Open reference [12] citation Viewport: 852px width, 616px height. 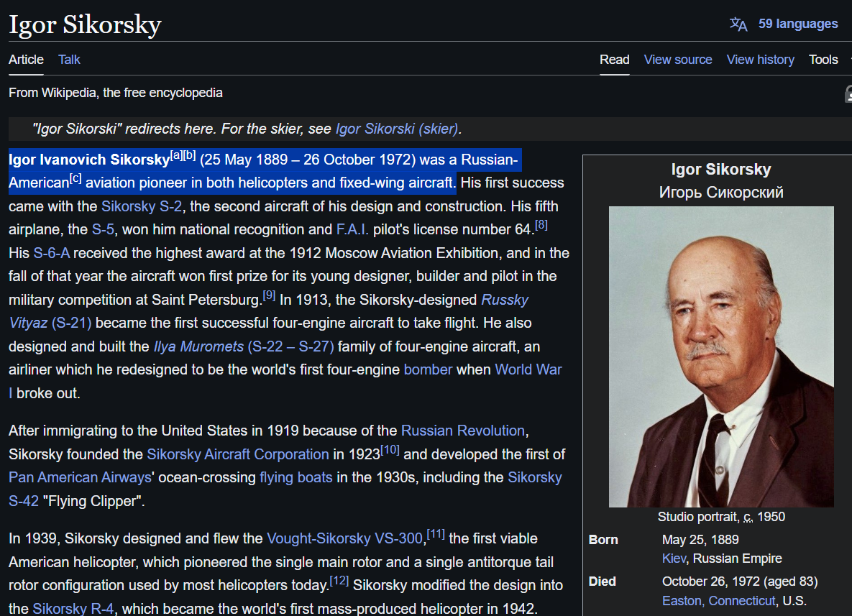tap(339, 581)
